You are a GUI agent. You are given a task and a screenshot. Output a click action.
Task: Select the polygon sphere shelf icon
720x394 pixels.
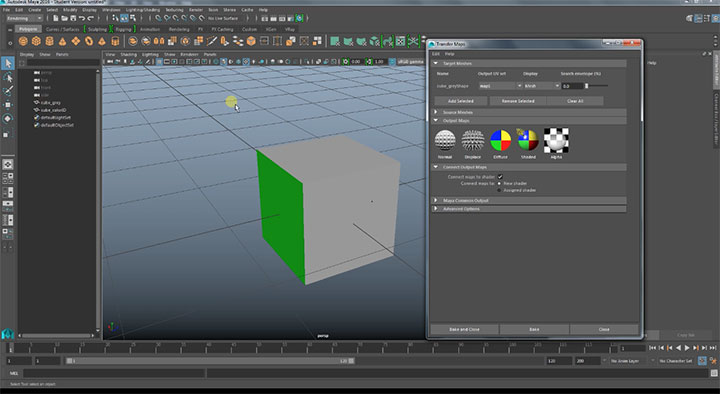(23, 41)
